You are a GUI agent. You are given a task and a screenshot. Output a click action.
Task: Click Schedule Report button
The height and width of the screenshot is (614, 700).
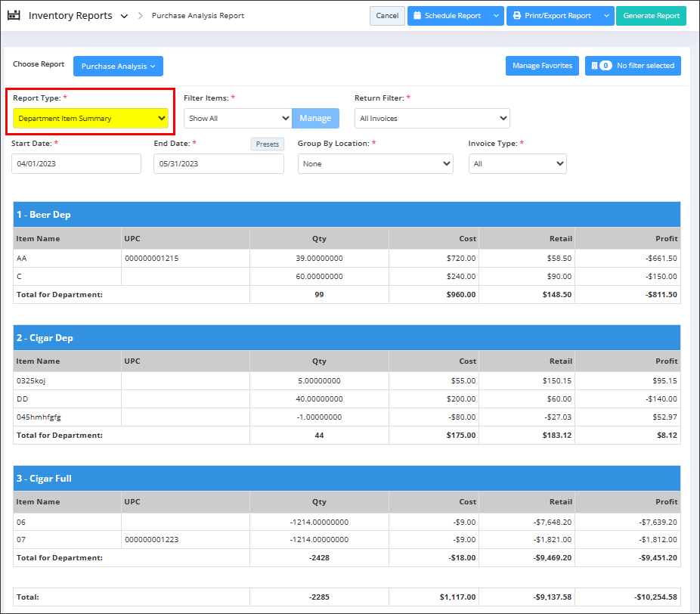(x=448, y=16)
